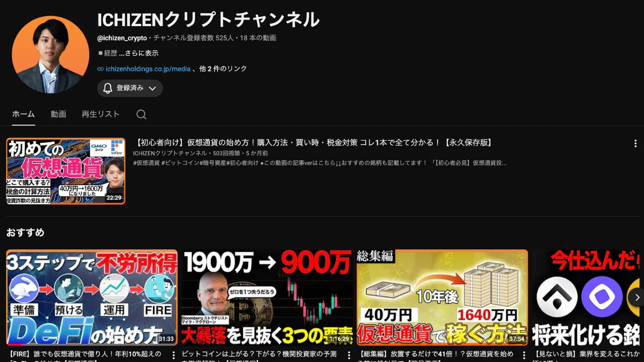Click the ICHIZENクリプトチャンネル channel title heading
The width and height of the screenshot is (644, 362).
pos(208,20)
